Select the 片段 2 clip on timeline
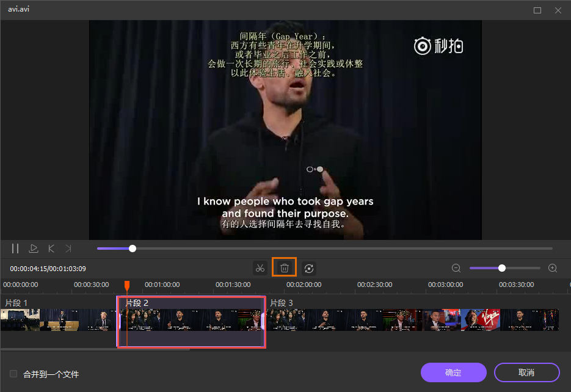The width and height of the screenshot is (571, 392). 191,320
